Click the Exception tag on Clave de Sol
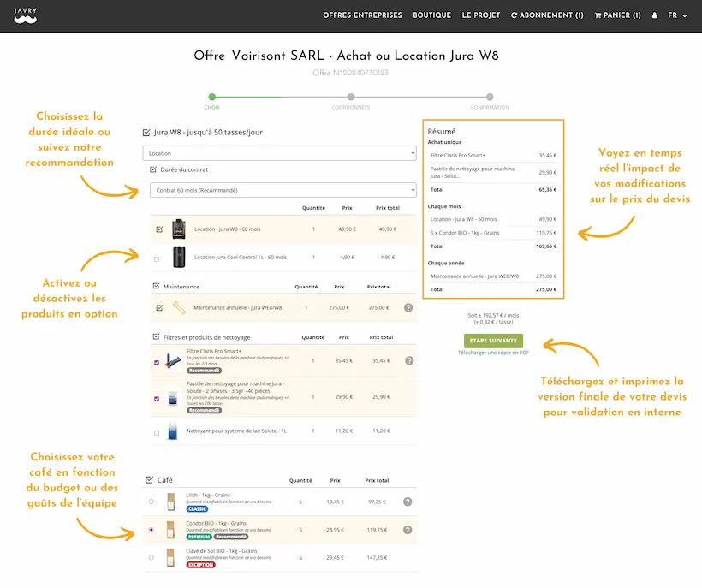This screenshot has height=588, width=702. (200, 565)
